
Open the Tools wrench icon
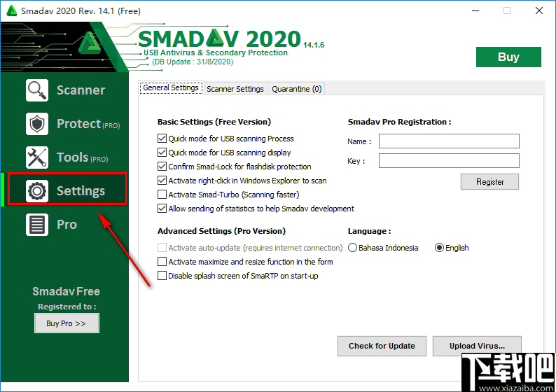37,157
